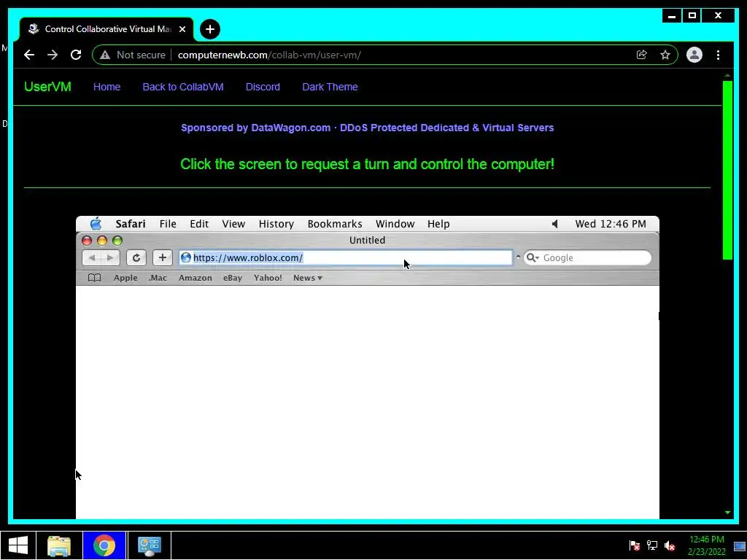The height and width of the screenshot is (560, 747).
Task: Add bookmark with Safari's plus button
Action: [163, 257]
